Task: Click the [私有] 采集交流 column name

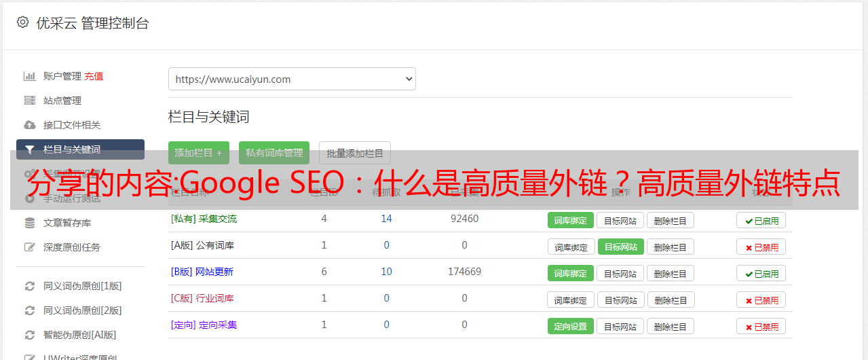Action: (x=204, y=219)
